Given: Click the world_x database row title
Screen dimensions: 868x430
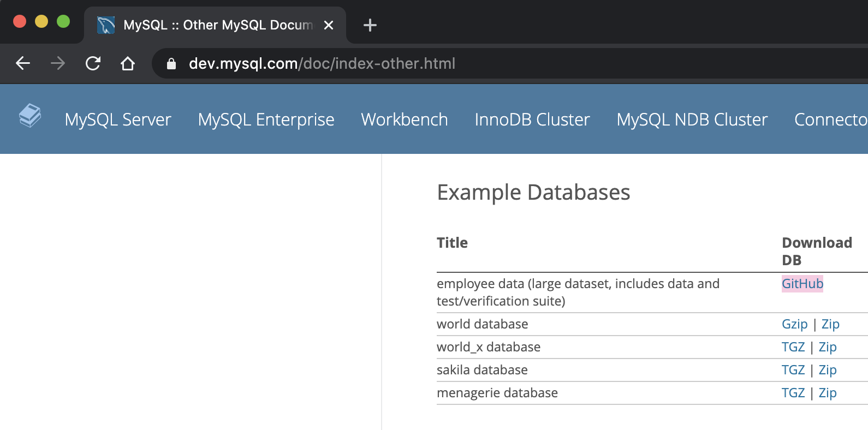Looking at the screenshot, I should (x=489, y=347).
